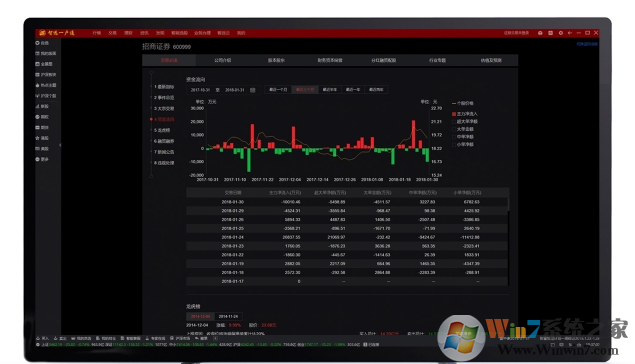Screen dimensions: 635x364
Task: Uncheck 主力净流入 legend checkbox
Action: [454, 114]
